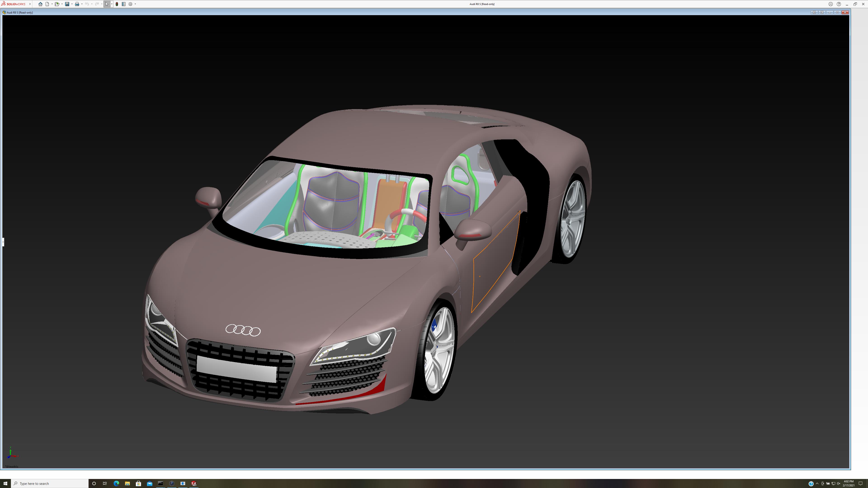Click the Print icon
Screen dimensions: 868x488
(x=77, y=4)
